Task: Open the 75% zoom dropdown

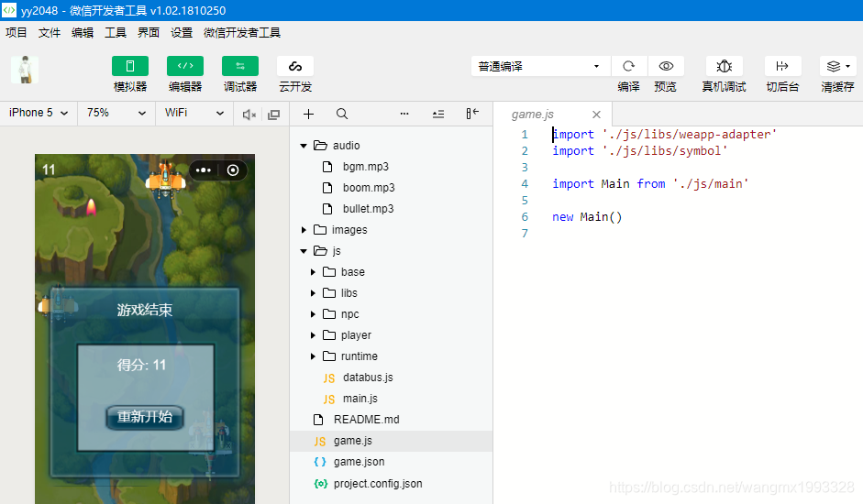Action: click(116, 113)
